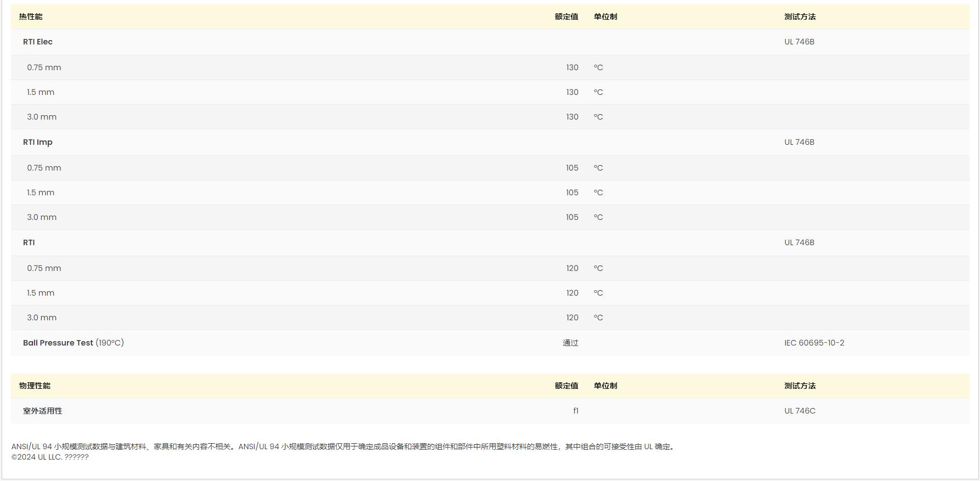This screenshot has width=980, height=481.
Task: Click 3.0 mm under RTI Elec
Action: (x=42, y=117)
